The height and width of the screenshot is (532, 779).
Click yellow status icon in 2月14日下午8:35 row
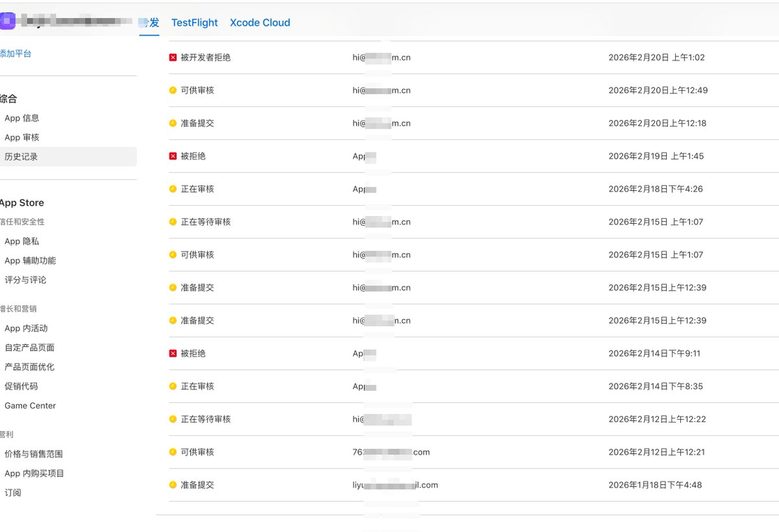(173, 386)
